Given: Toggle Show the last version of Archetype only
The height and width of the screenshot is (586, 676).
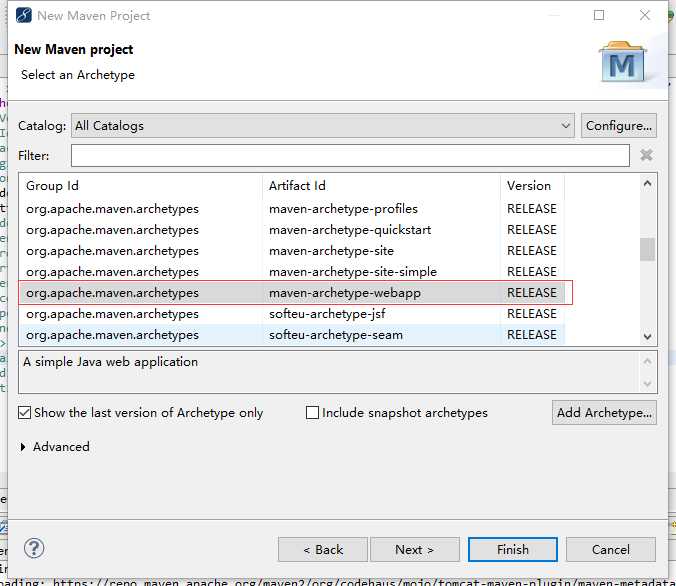Looking at the screenshot, I should click(25, 413).
